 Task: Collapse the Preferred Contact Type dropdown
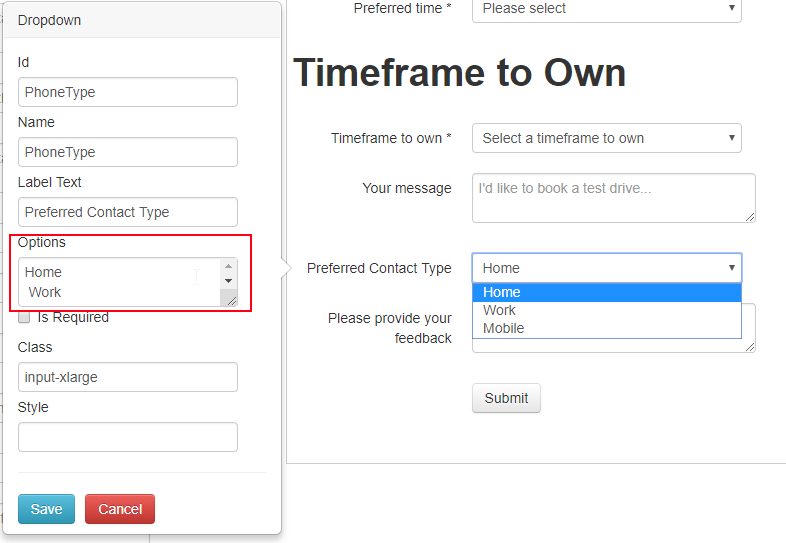point(606,268)
